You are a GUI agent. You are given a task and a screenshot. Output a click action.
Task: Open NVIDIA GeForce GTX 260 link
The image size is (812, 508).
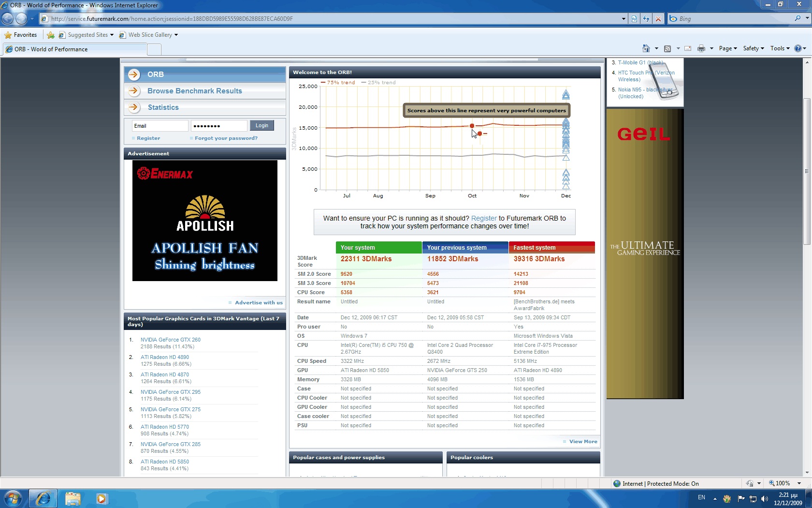(x=171, y=340)
